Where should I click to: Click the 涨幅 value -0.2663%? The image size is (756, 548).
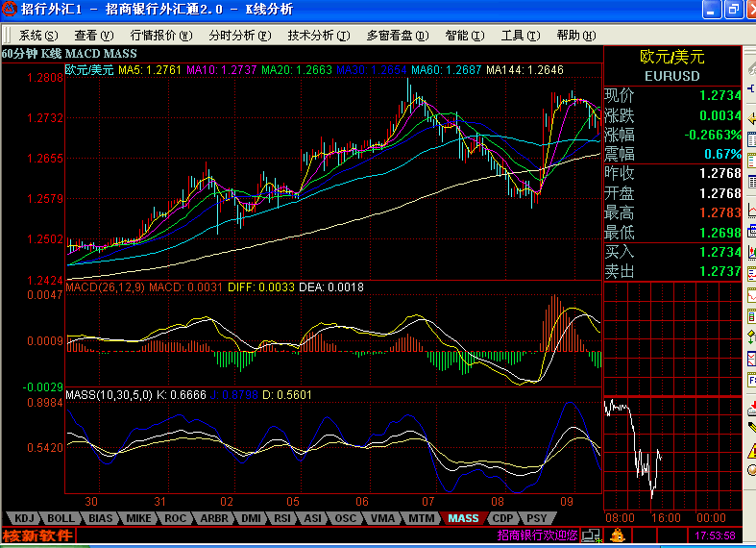713,135
